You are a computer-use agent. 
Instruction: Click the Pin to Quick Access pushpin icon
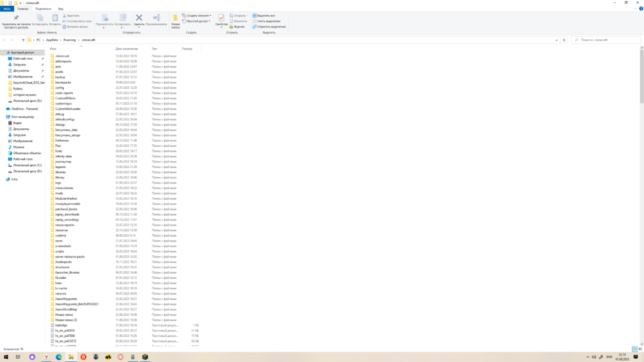tap(16, 18)
